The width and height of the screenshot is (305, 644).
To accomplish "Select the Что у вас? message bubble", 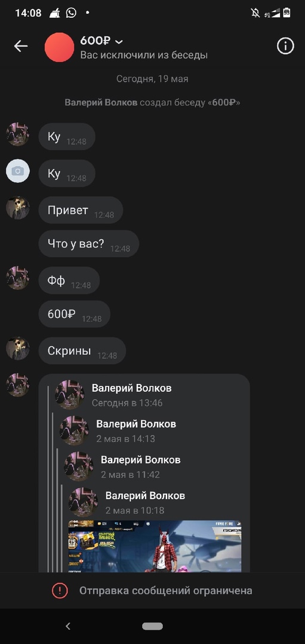I will tap(89, 243).
